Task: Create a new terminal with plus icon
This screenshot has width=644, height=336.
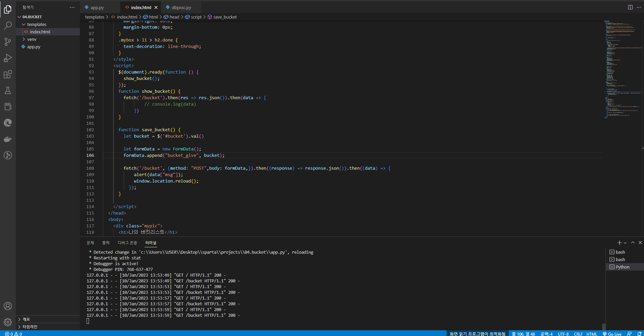Action: click(x=619, y=243)
